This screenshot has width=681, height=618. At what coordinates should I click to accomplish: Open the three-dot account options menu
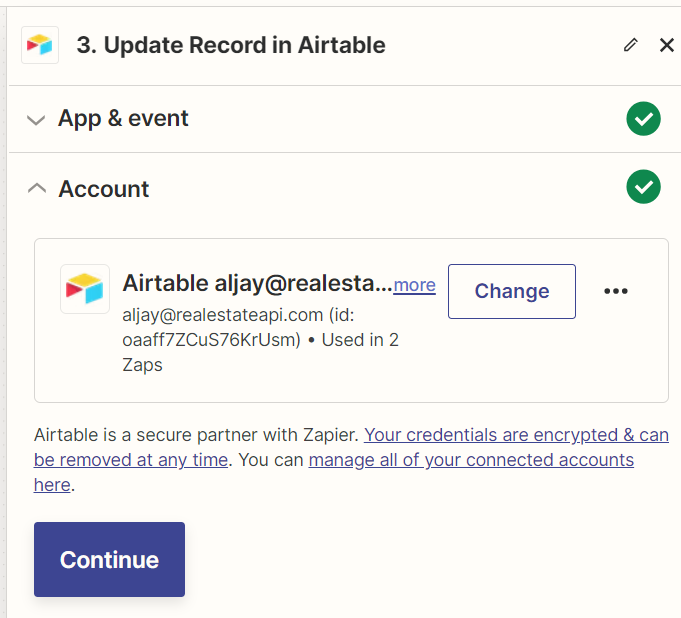(x=616, y=291)
